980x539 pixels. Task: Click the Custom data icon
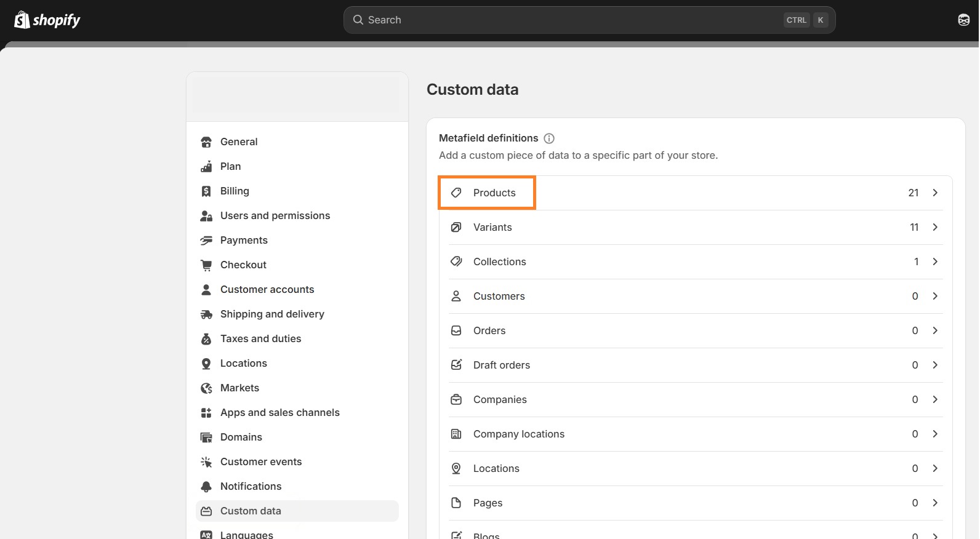pyautogui.click(x=206, y=511)
